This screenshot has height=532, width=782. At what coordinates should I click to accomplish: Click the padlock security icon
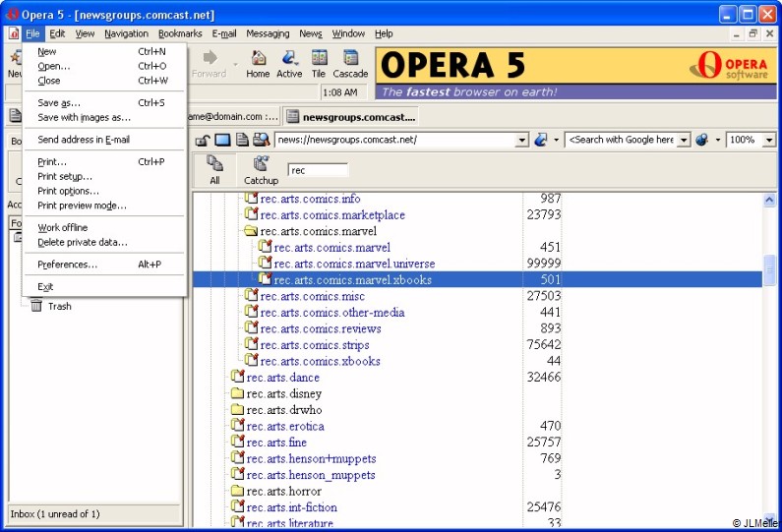pos(202,140)
